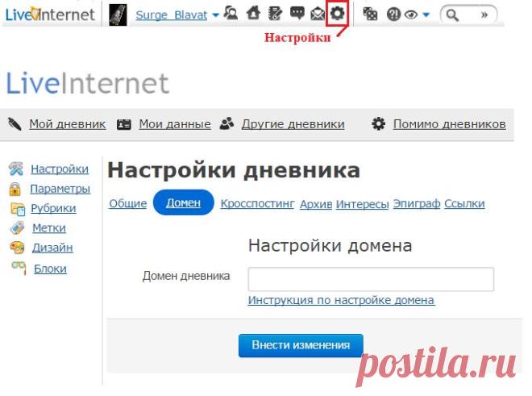Click the tag icon beside 'Метки'
Image resolution: width=532 pixels, height=396 pixels.
pyautogui.click(x=17, y=227)
